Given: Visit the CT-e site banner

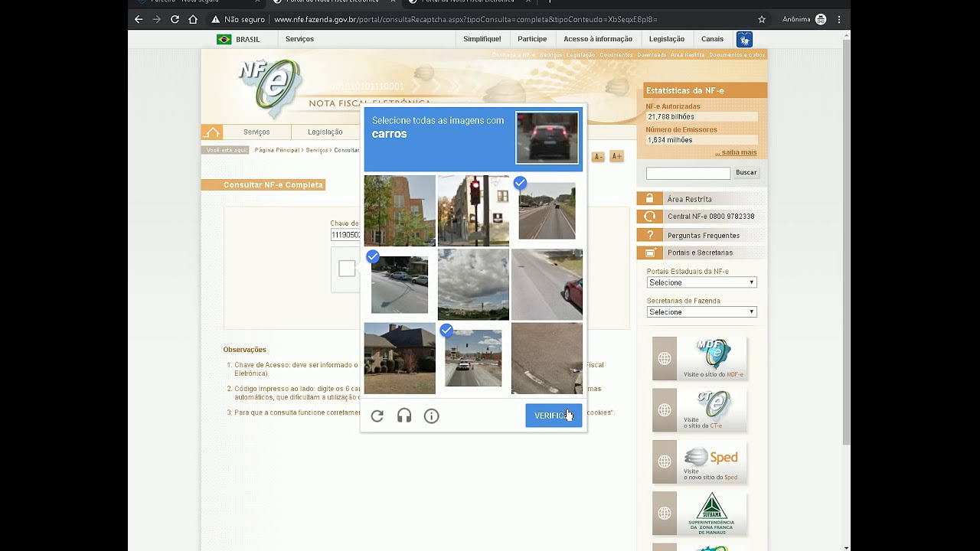Looking at the screenshot, I should tap(700, 410).
